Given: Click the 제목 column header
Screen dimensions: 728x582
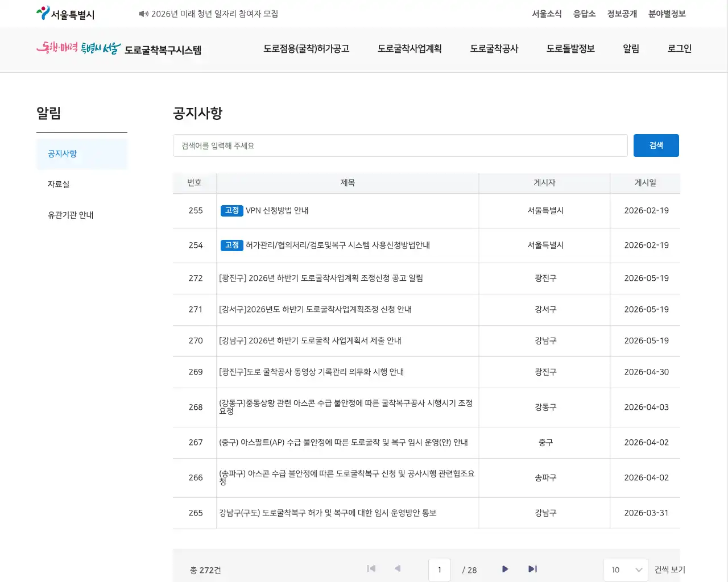Looking at the screenshot, I should 348,182.
